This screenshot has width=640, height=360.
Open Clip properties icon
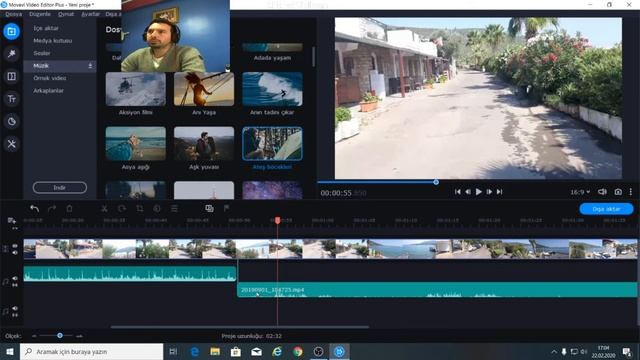[174, 209]
